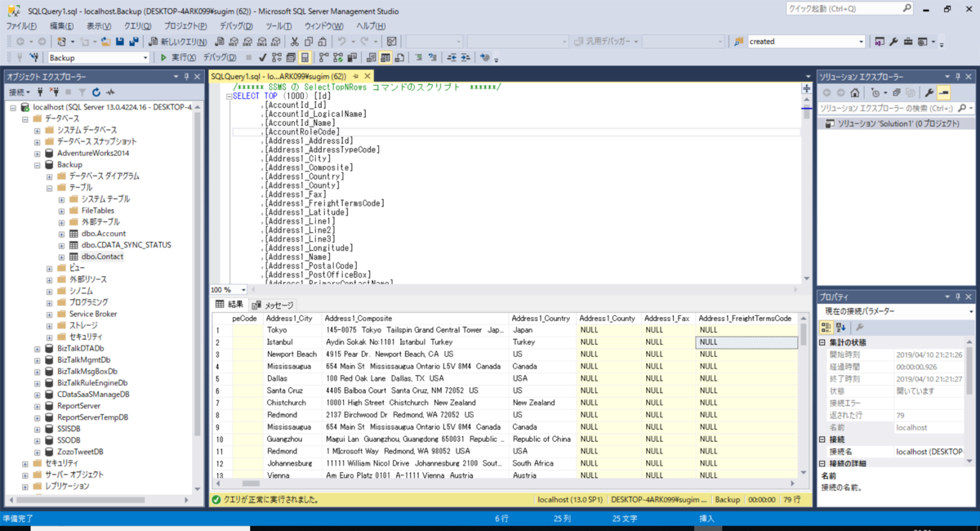980x531 pixels.
Task: Click the Parse query checkmark icon
Action: [262, 58]
